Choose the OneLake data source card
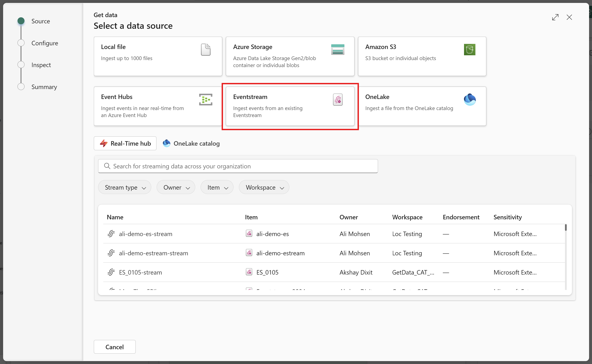 (422, 106)
